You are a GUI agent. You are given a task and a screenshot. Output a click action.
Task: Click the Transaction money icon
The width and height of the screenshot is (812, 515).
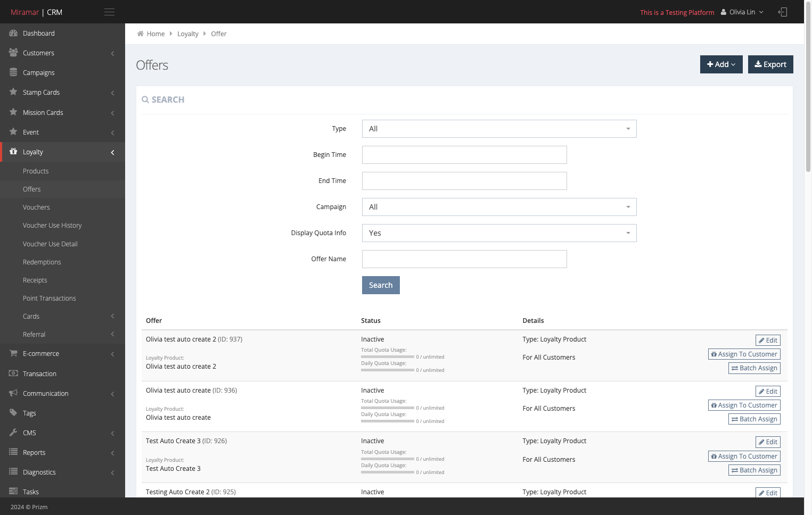13,373
